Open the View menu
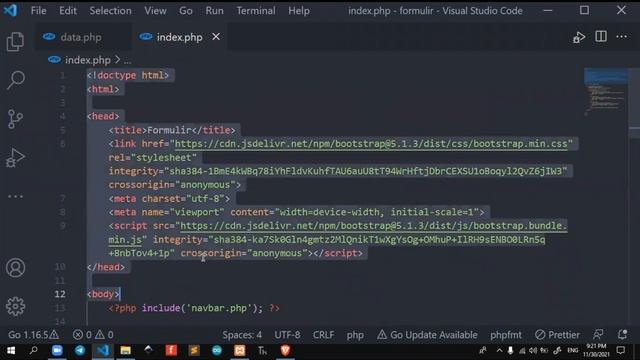This screenshot has width=640, height=360. (x=155, y=11)
